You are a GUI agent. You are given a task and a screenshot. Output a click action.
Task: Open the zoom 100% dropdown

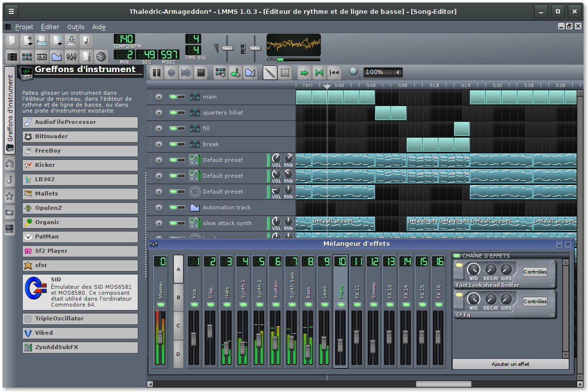(398, 72)
